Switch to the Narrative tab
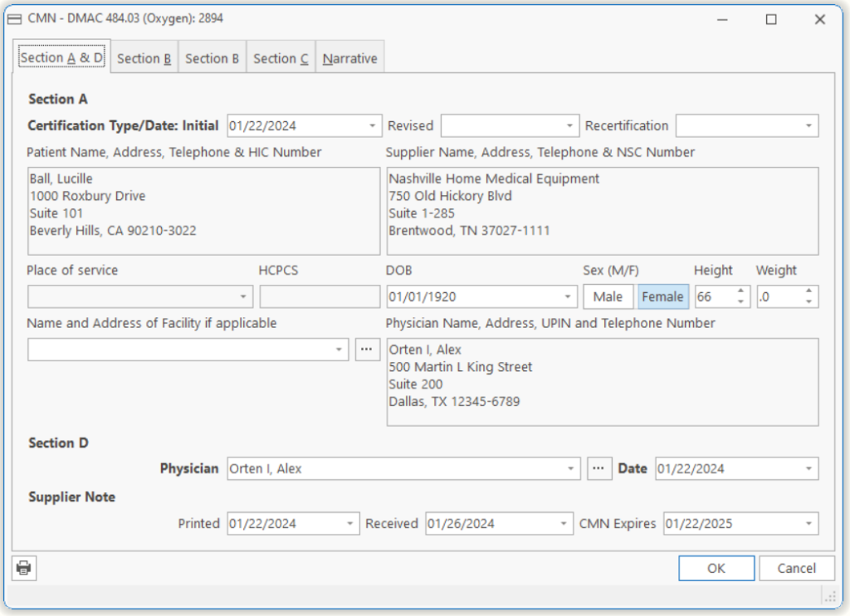 (349, 59)
